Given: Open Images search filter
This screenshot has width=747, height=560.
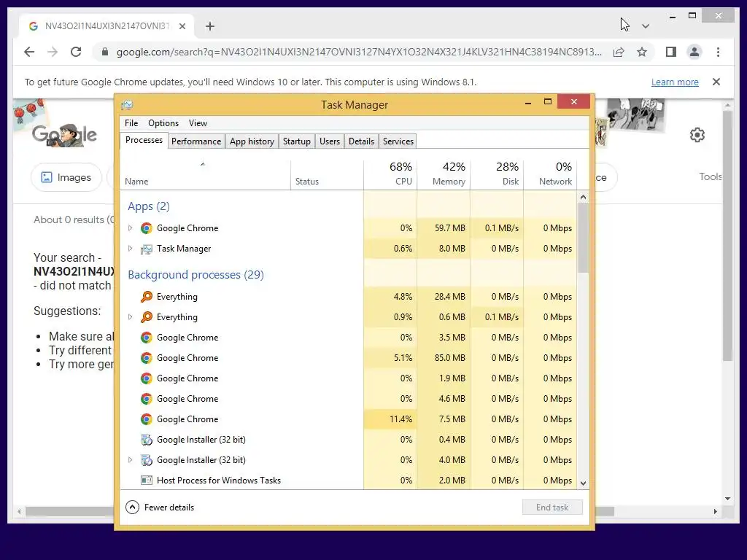Looking at the screenshot, I should (66, 177).
